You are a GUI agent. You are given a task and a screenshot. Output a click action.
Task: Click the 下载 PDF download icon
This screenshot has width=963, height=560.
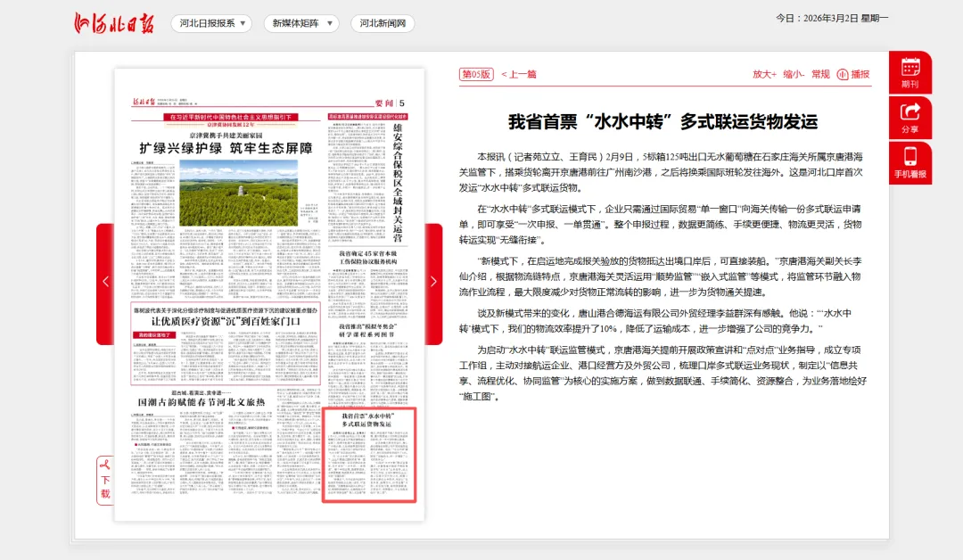coord(105,481)
